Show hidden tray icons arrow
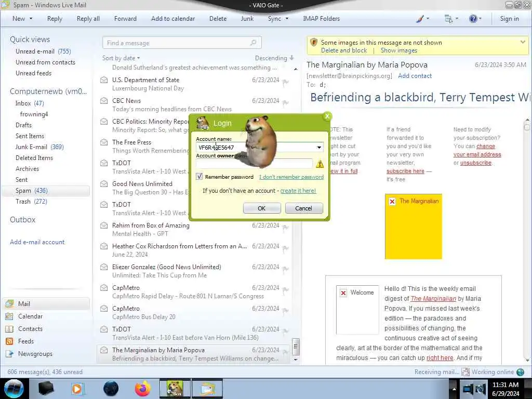532x399 pixels. click(454, 389)
